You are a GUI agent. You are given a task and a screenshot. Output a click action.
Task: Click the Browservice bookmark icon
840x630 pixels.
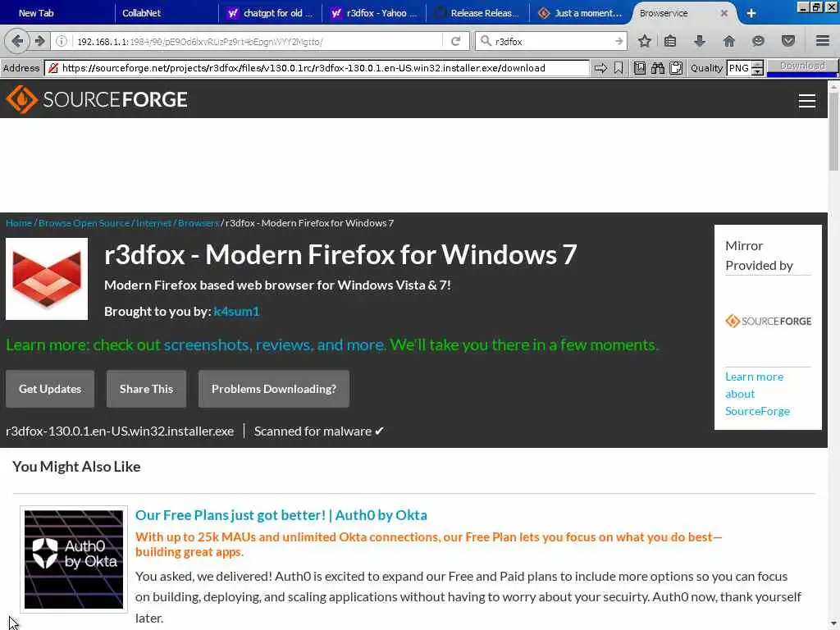[619, 68]
